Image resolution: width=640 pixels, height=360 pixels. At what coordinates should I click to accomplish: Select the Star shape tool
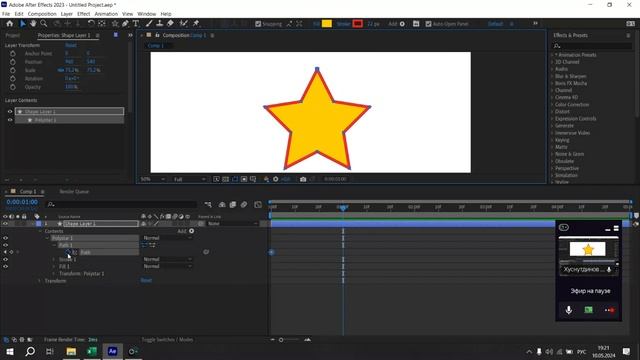115,24
